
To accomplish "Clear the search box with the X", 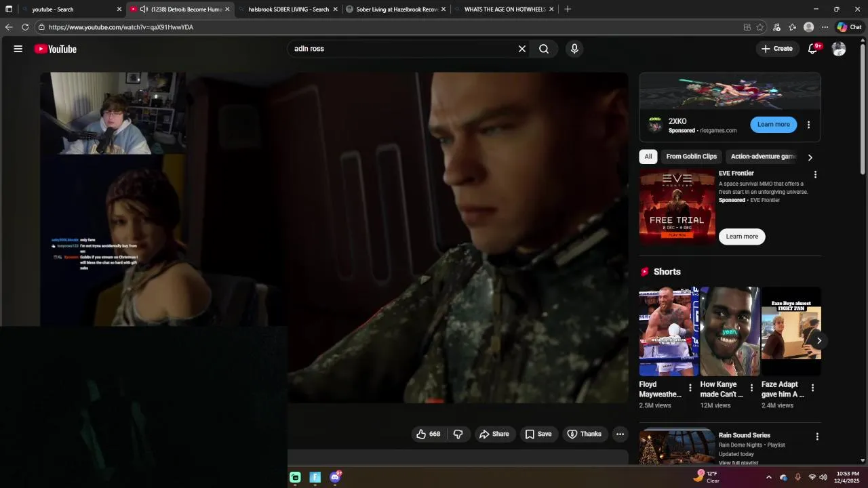I will click(522, 49).
